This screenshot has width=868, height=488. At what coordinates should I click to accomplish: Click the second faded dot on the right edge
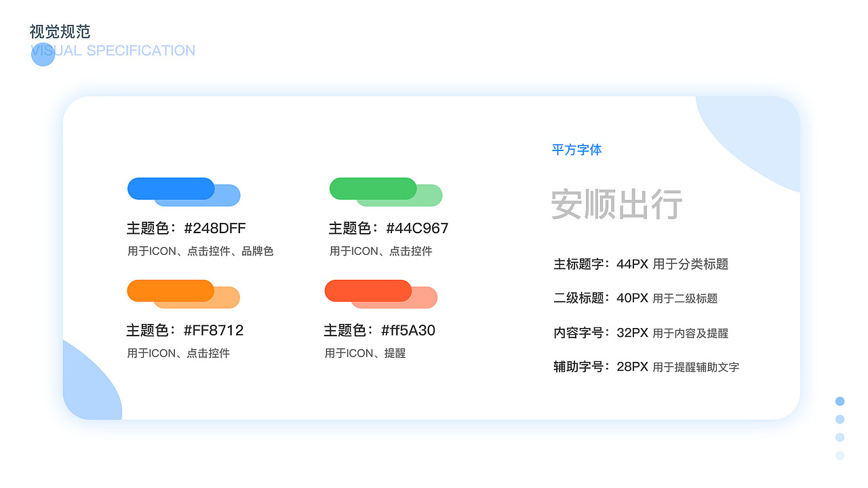pos(840,419)
